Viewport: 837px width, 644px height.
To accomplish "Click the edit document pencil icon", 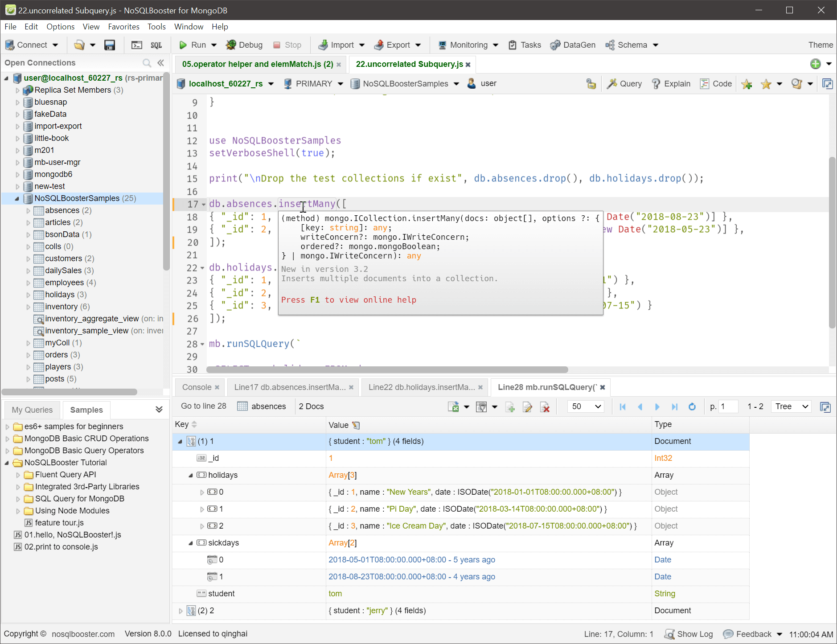I will click(x=527, y=406).
